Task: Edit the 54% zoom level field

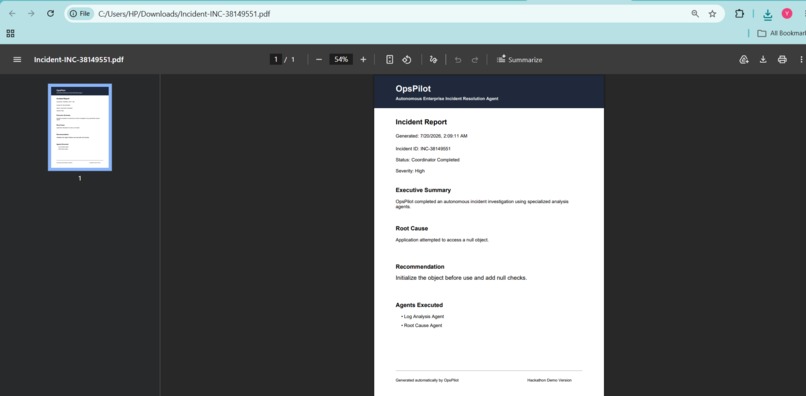Action: click(x=341, y=60)
